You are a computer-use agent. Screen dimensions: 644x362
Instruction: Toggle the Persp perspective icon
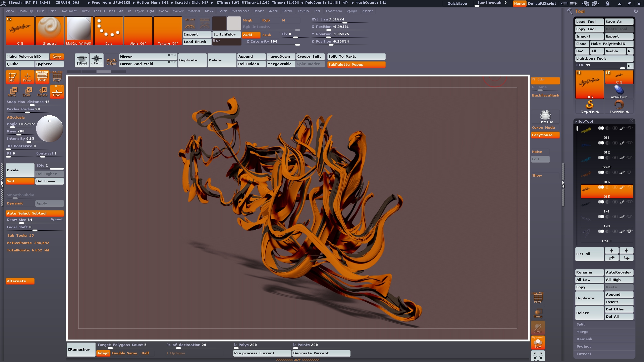click(x=42, y=77)
